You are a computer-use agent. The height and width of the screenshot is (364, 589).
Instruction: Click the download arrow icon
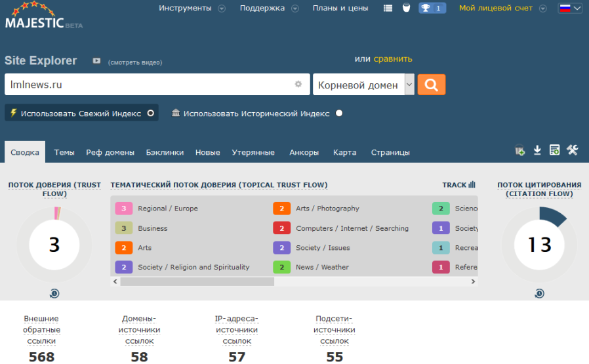click(537, 150)
